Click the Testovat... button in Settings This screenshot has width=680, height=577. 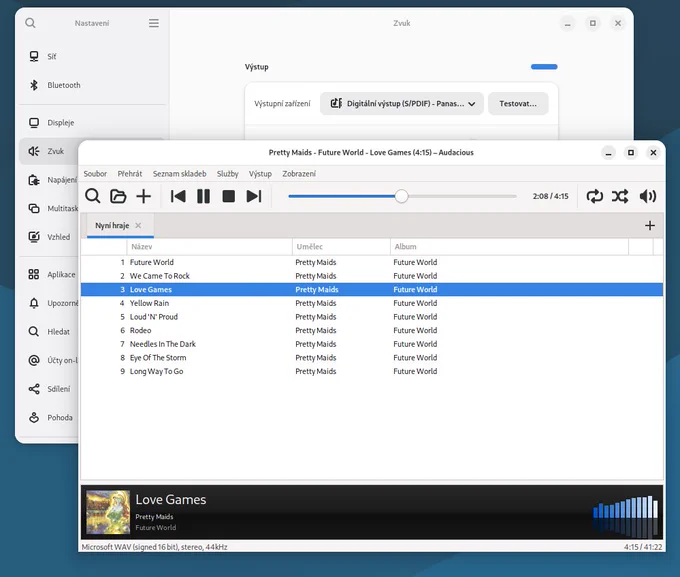coord(518,104)
